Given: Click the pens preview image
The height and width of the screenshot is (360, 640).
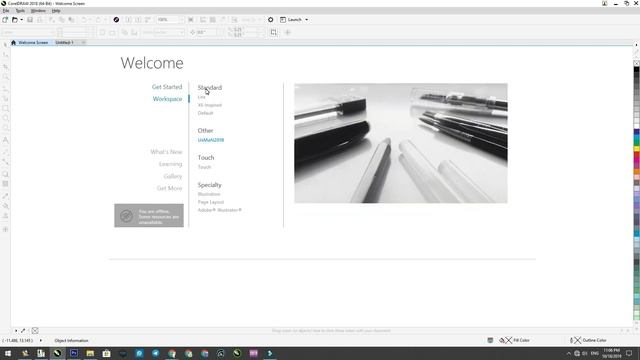Looking at the screenshot, I should (x=401, y=143).
